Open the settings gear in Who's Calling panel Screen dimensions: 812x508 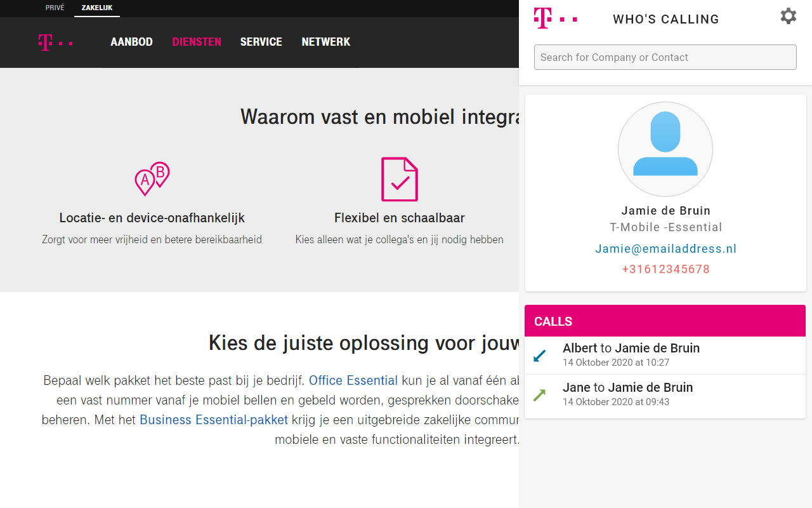788,17
